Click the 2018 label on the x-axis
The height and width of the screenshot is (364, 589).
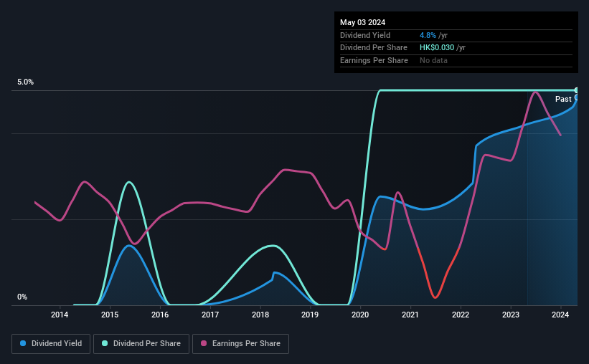pos(260,315)
